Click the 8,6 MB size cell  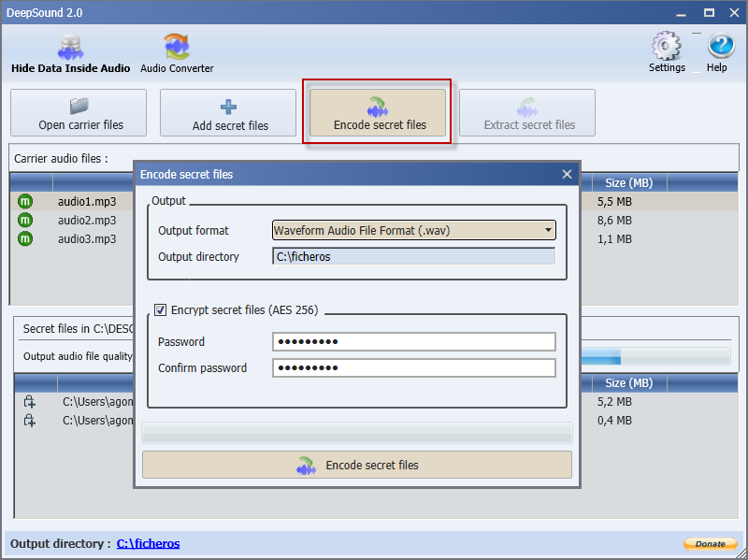click(614, 221)
